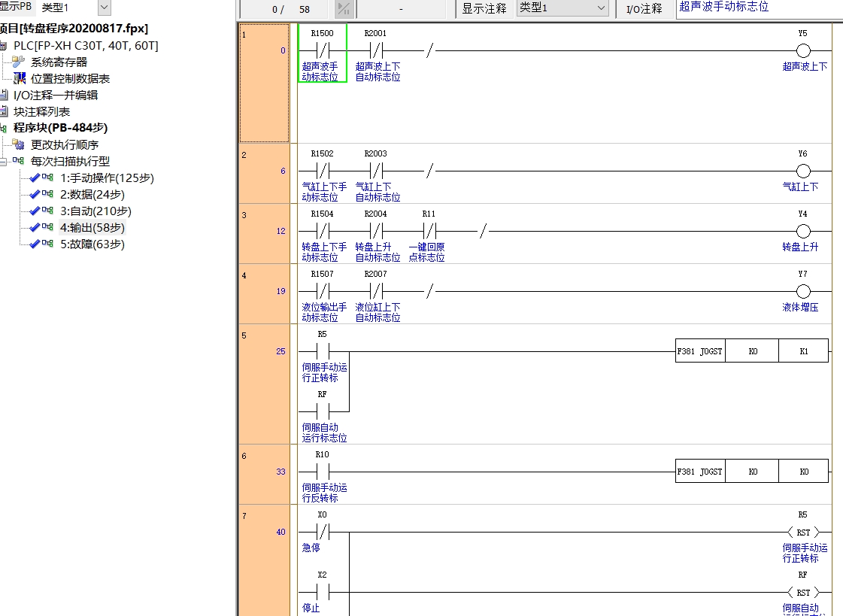Viewport: 843px width, 616px height.
Task: Open program block 3:自动(210步)
Action: 96,211
